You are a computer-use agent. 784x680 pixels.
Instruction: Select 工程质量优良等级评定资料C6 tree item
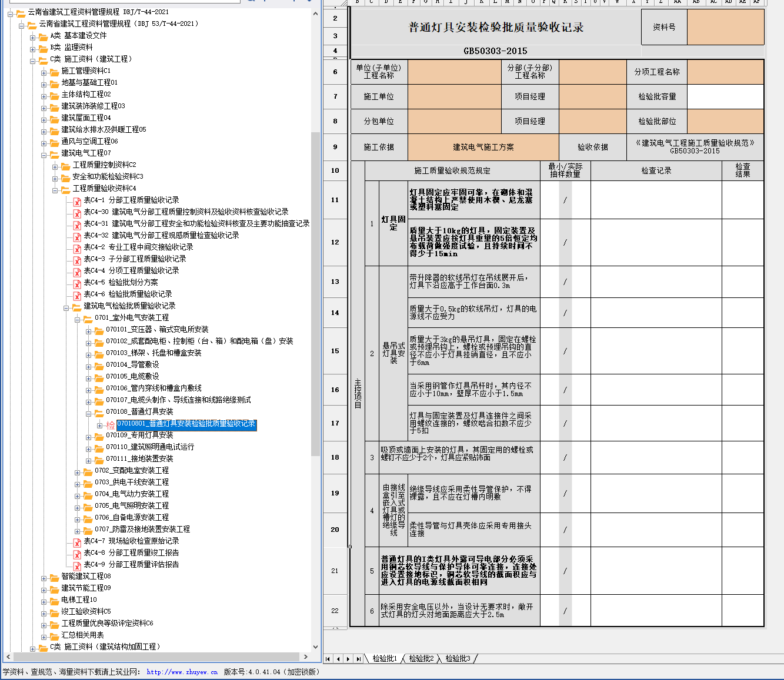tap(107, 624)
